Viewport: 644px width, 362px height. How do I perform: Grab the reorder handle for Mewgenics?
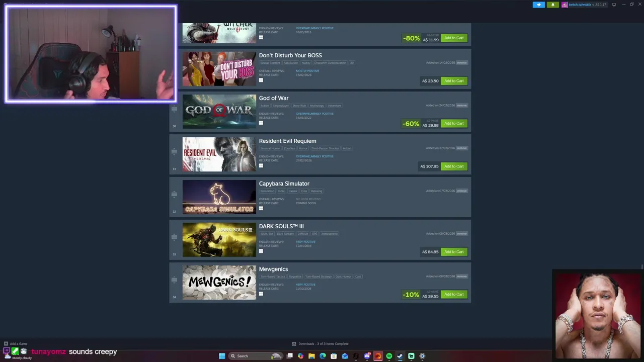174,280
